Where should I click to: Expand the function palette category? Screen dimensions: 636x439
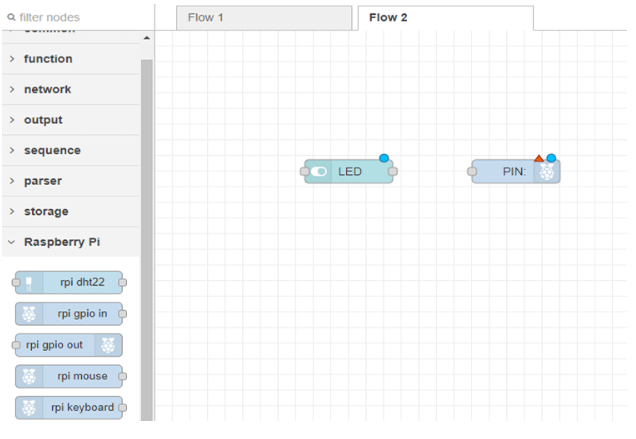click(x=48, y=59)
